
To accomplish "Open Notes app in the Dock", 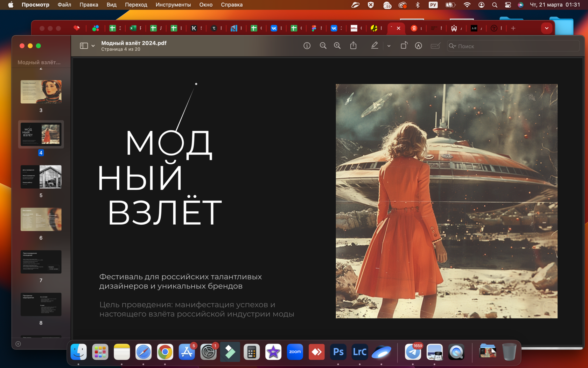I will [x=122, y=352].
